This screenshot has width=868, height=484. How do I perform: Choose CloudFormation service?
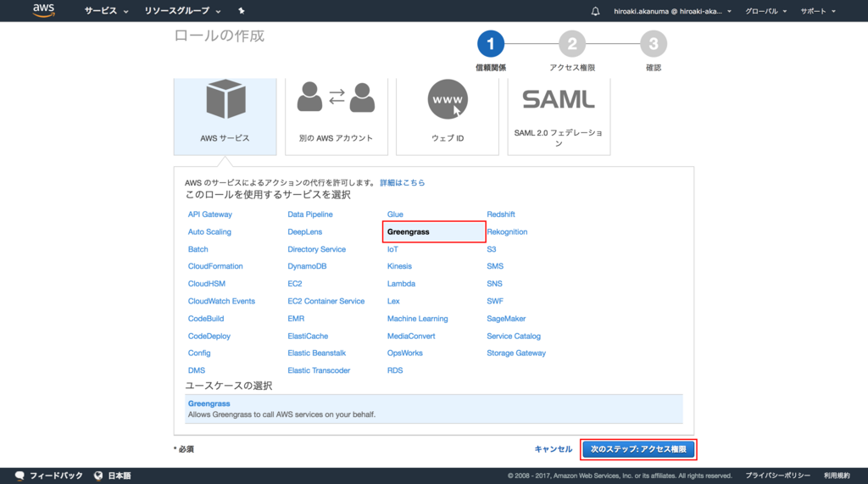pyautogui.click(x=214, y=266)
